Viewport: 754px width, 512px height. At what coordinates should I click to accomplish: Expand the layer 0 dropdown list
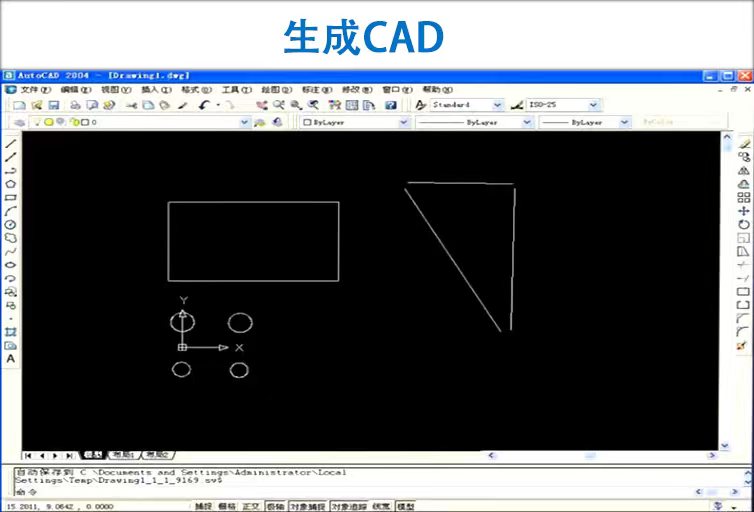[244, 123]
